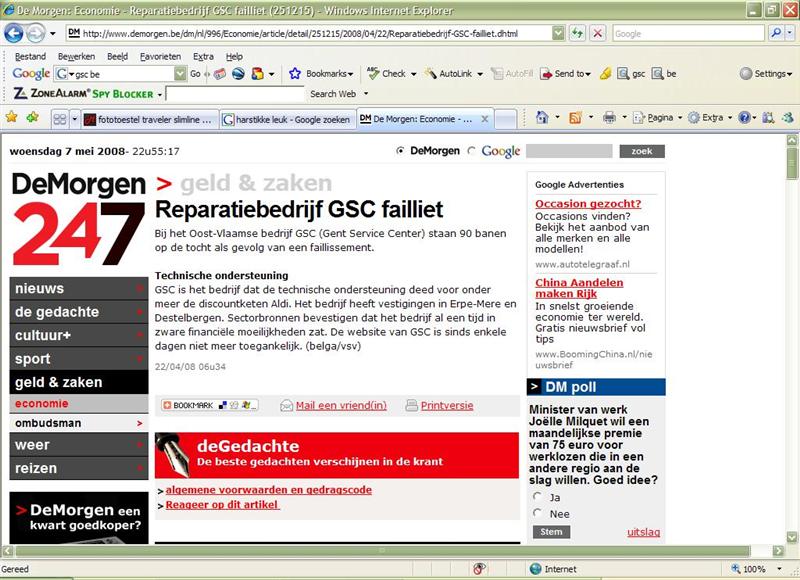
Task: Open the Bestand menu
Action: pos(30,57)
